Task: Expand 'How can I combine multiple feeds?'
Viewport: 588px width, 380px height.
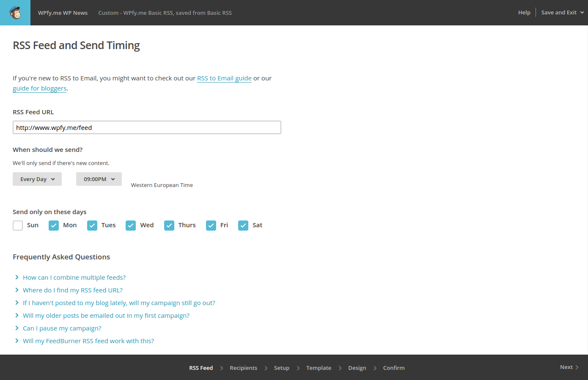Action: click(74, 278)
